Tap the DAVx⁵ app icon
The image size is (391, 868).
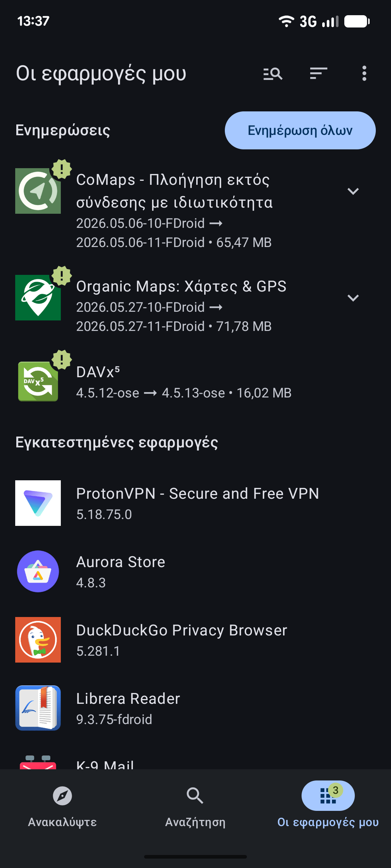coord(38,382)
